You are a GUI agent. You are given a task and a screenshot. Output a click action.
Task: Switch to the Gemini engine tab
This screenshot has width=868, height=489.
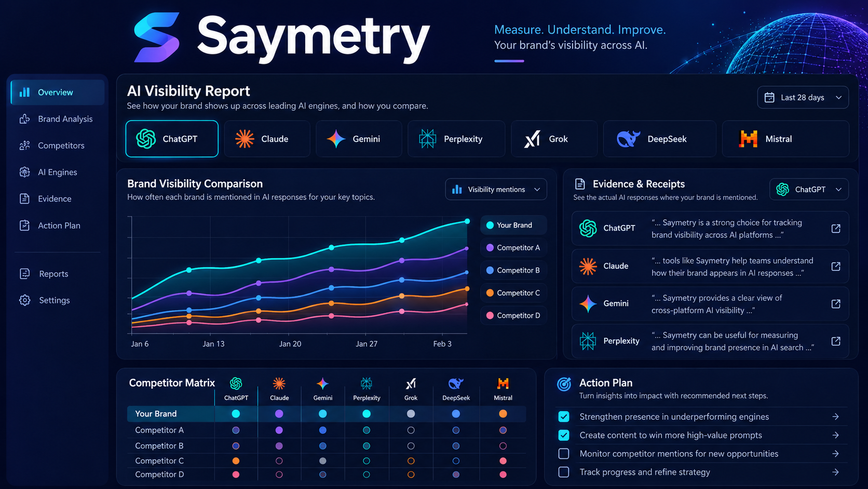[359, 139]
